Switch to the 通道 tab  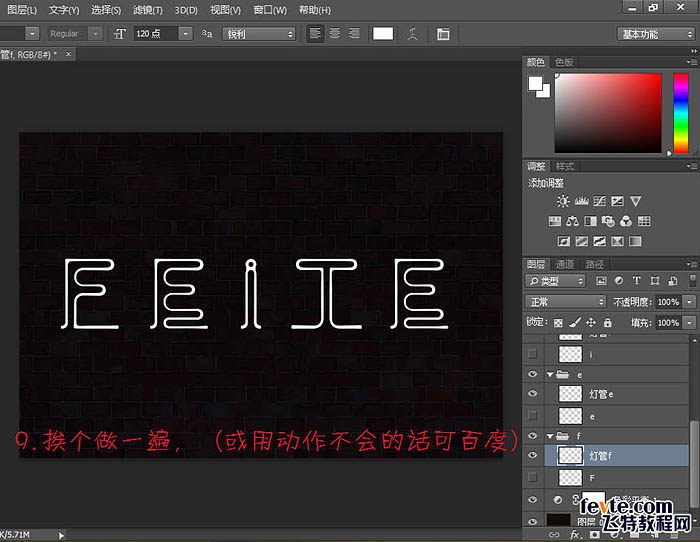click(566, 264)
